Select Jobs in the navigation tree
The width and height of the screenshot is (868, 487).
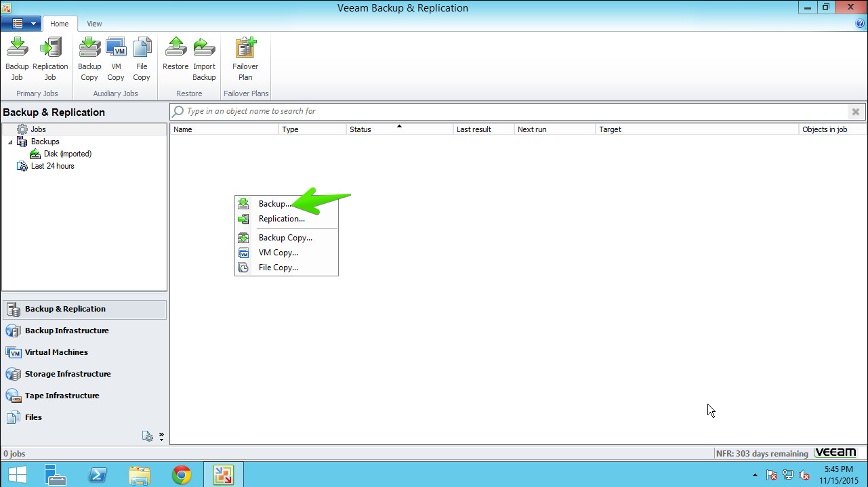[38, 129]
